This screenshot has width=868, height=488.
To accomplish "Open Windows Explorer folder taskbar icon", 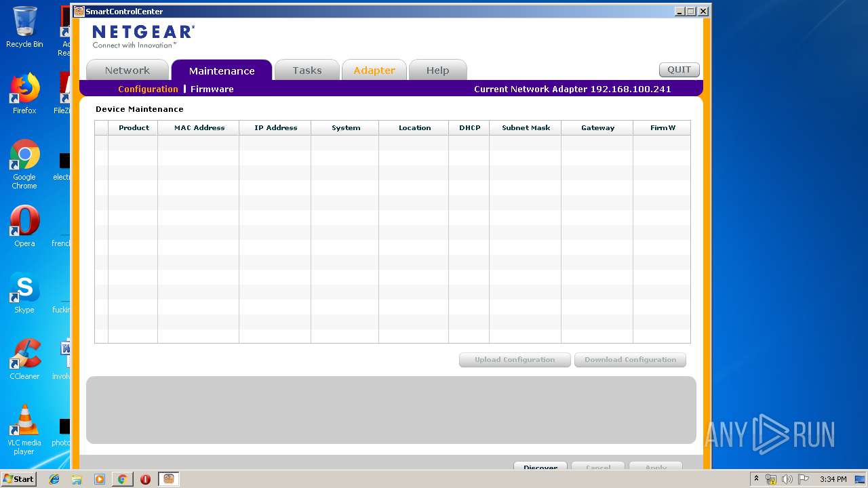I will (x=77, y=479).
